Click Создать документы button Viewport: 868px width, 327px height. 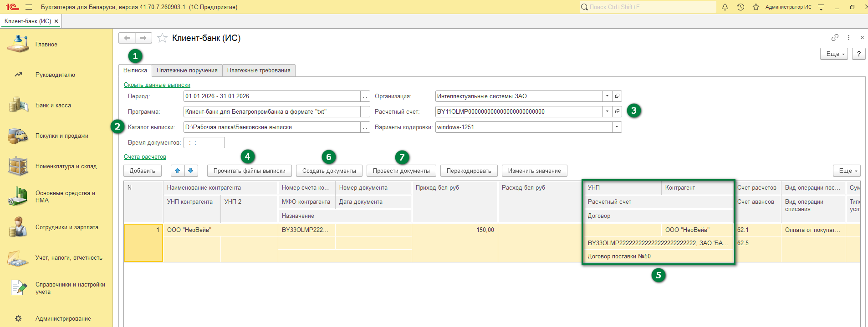click(329, 171)
